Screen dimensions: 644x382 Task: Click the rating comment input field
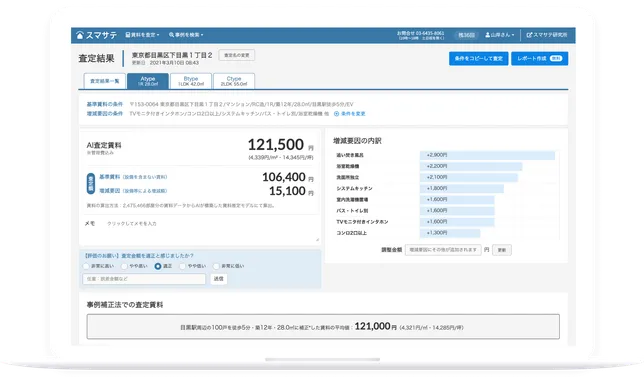point(144,279)
